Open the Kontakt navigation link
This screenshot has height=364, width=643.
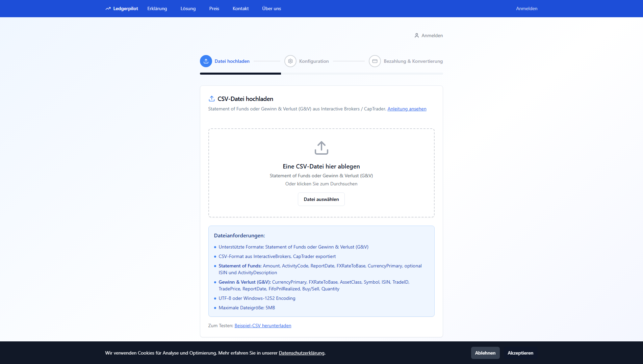(241, 8)
